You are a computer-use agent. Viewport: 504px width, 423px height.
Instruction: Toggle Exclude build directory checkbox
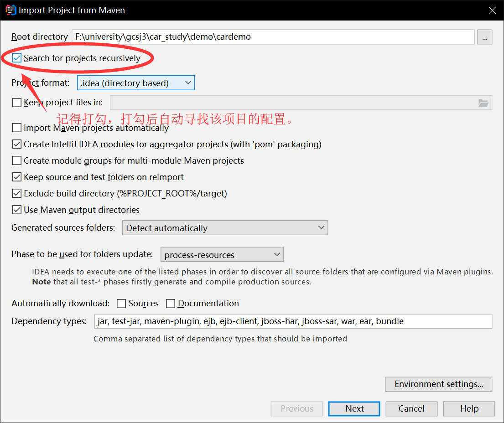pyautogui.click(x=17, y=194)
